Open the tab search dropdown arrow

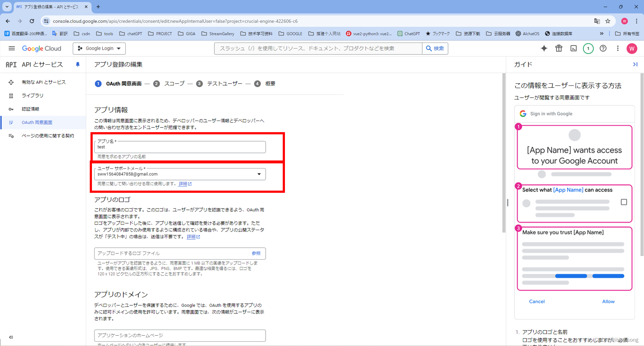click(7, 7)
